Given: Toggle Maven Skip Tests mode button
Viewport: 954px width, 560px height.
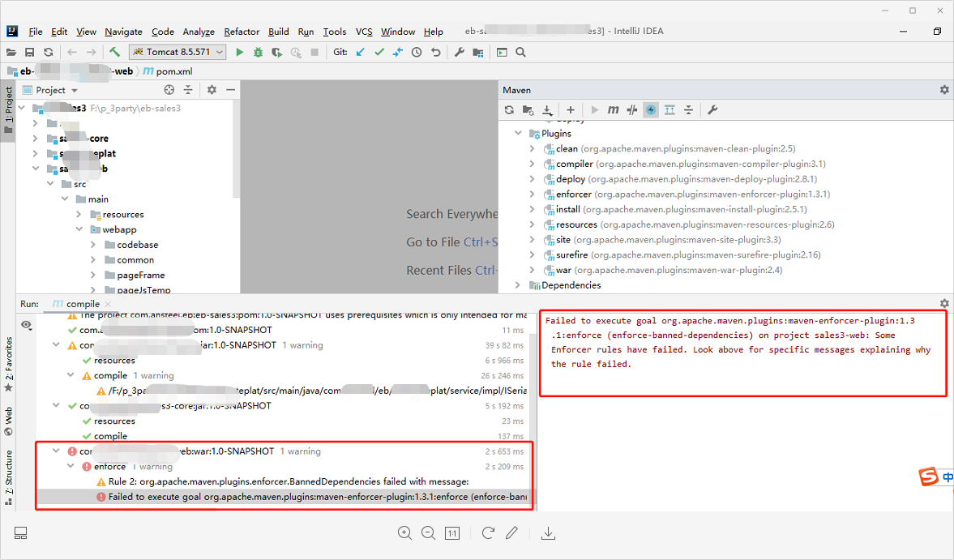Looking at the screenshot, I should tap(651, 110).
